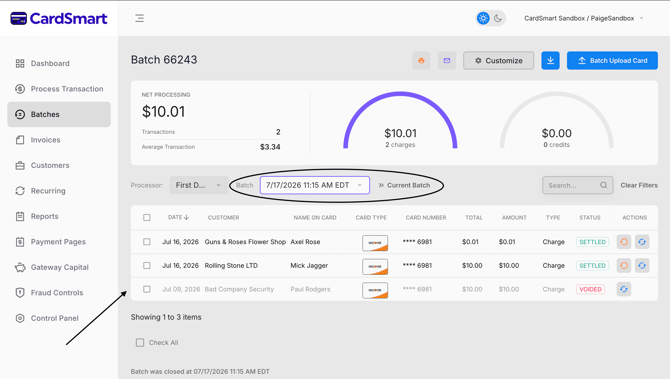The width and height of the screenshot is (670, 379).
Task: Click the email batch envelope icon
Action: [447, 61]
